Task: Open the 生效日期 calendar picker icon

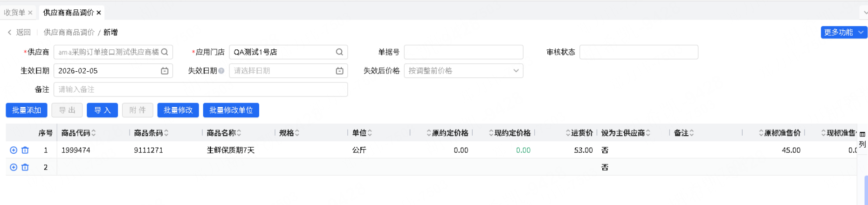Action: (x=165, y=71)
